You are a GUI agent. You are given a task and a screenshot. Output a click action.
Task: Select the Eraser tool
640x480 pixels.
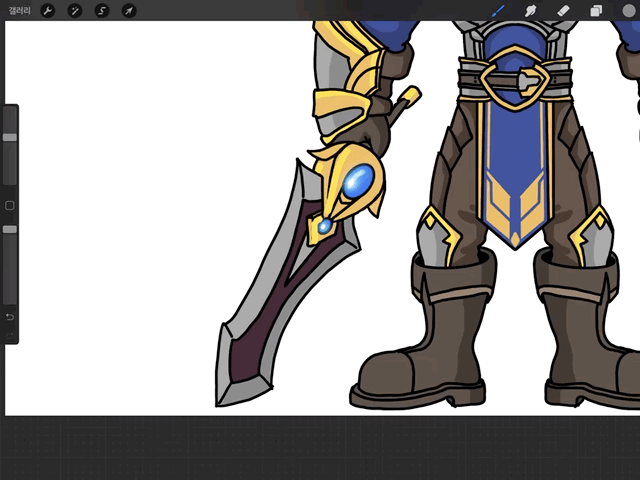pos(563,11)
